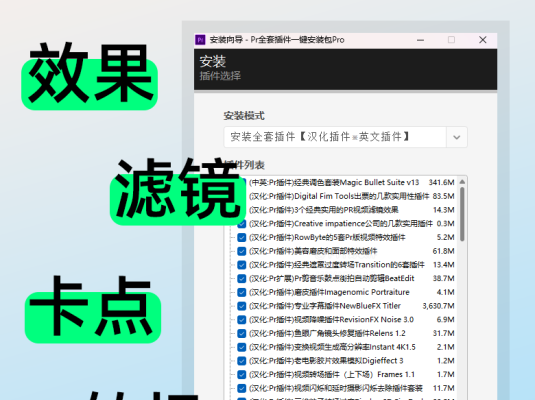Uncheck Creative impatience plugin checkbox
Viewport: 535px width, 400px height.
tap(242, 224)
